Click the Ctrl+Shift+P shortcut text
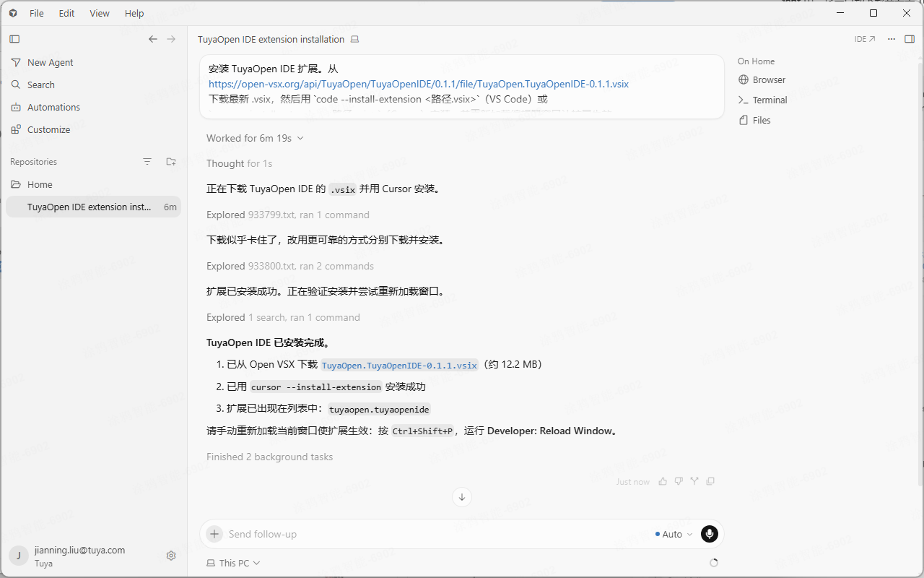This screenshot has height=578, width=924. coord(422,432)
